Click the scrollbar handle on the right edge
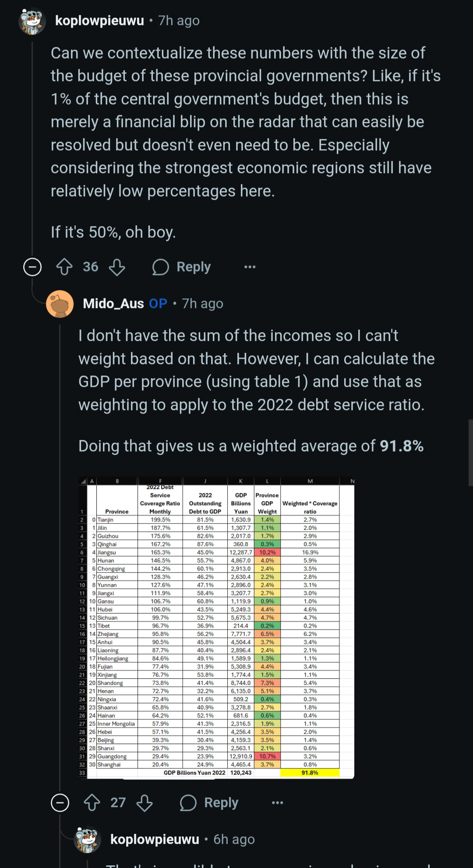The height and width of the screenshot is (868, 473). click(470, 452)
